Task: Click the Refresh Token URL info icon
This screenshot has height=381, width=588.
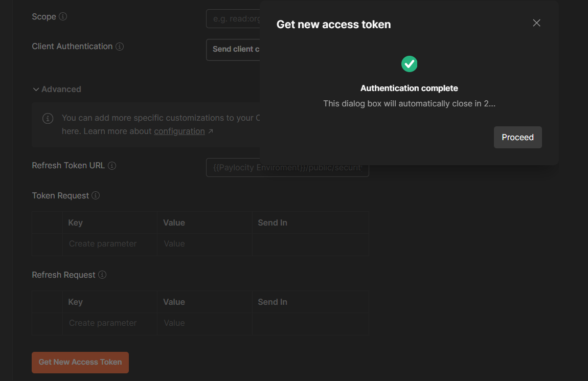Action: point(112,166)
